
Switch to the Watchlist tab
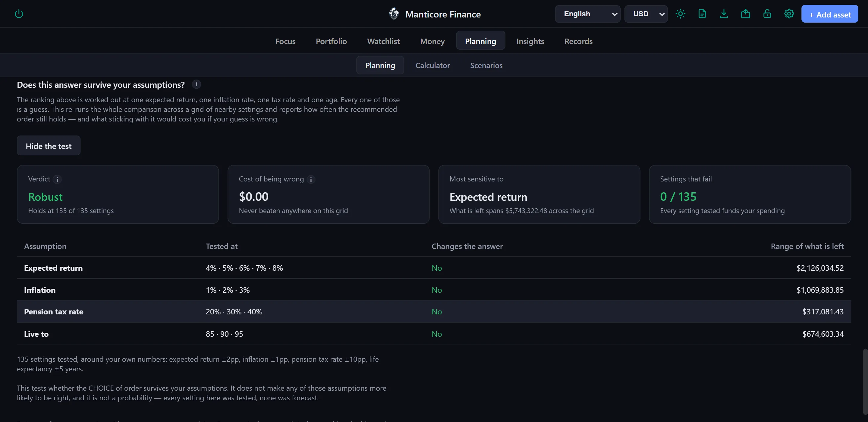point(383,41)
